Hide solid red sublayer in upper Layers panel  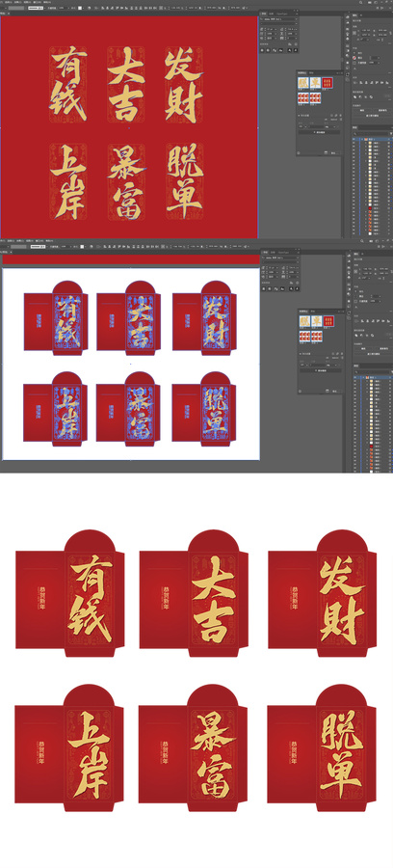pos(354,208)
